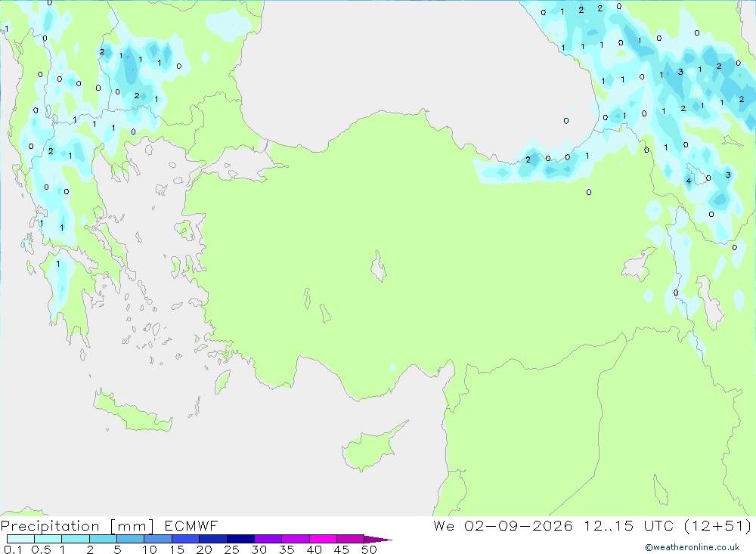Image resolution: width=756 pixels, height=554 pixels.
Task: Select the 1–2 mm light cyan legend swatch
Action: (x=76, y=539)
